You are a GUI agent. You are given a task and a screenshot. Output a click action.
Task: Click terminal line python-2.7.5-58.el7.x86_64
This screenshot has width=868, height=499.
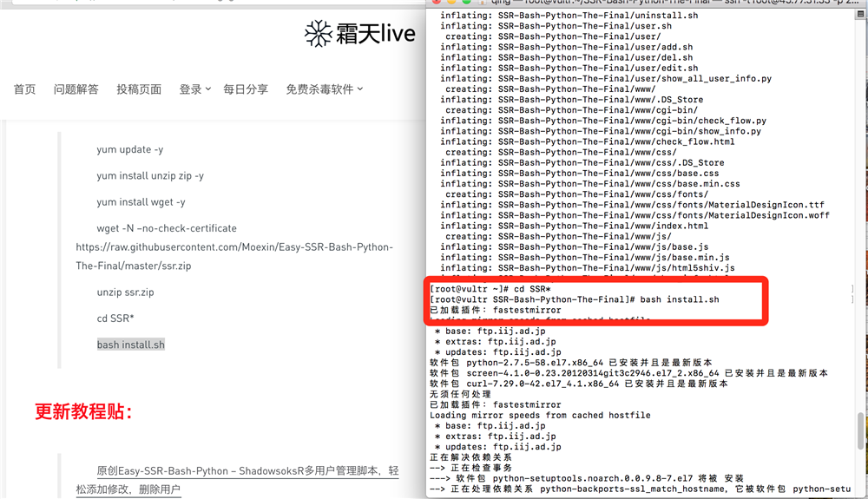click(571, 363)
